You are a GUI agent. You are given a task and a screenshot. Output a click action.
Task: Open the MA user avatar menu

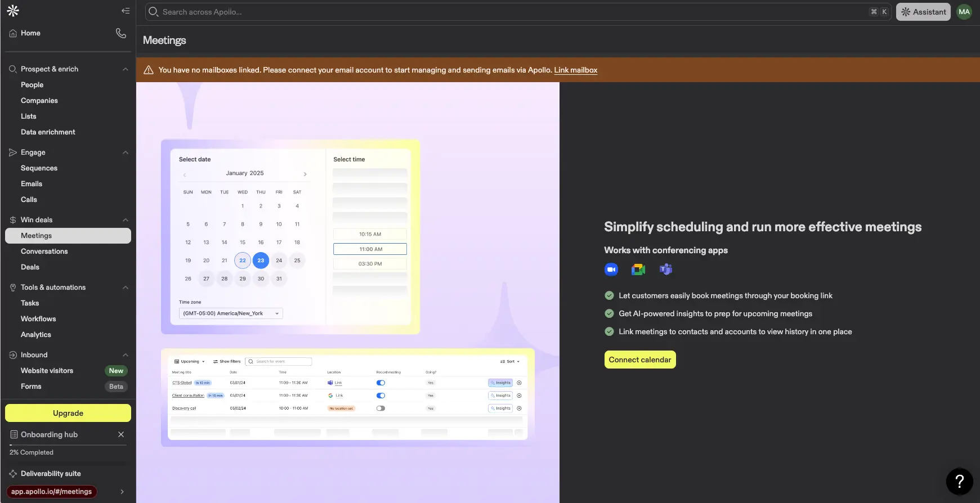tap(964, 12)
